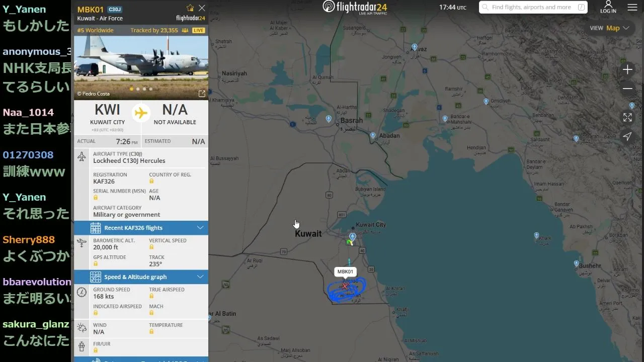Click the LIVE status badge
The image size is (644, 362).
tap(199, 30)
